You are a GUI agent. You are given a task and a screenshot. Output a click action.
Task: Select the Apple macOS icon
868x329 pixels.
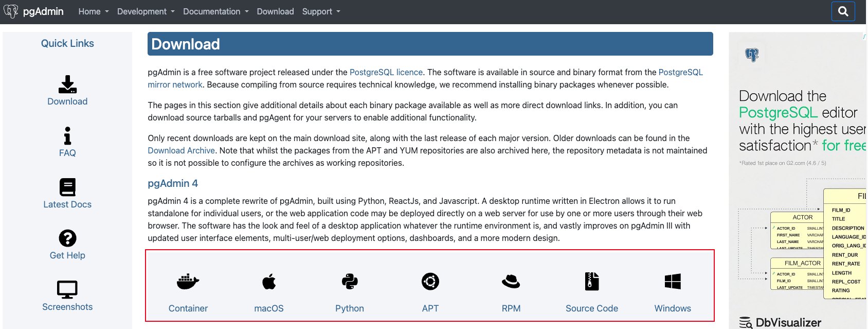[269, 282]
